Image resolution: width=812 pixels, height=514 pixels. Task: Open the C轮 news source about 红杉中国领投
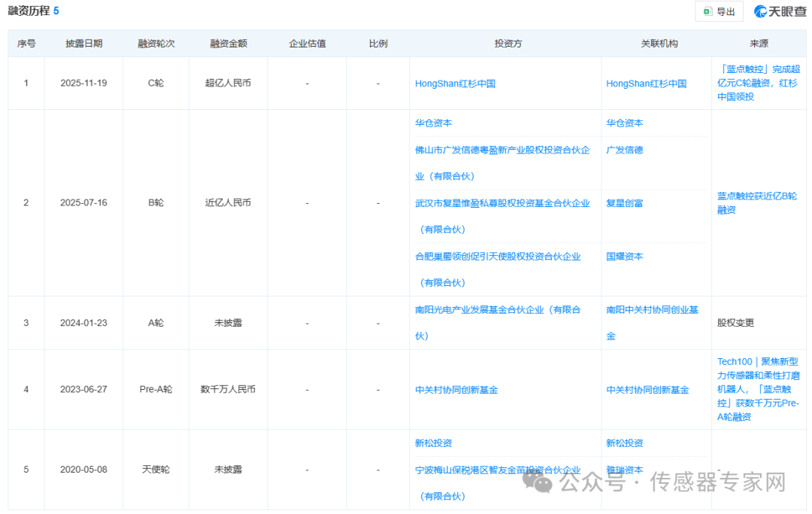click(756, 83)
